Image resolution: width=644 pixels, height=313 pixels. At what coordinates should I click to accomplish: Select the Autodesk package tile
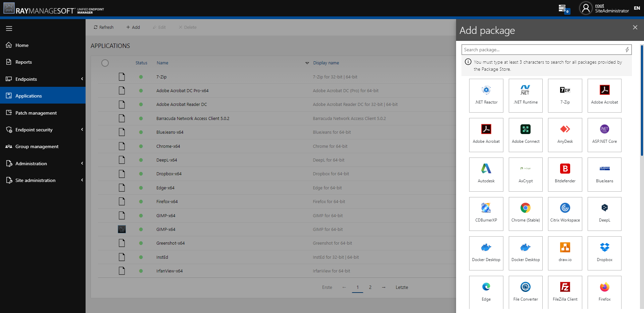(486, 175)
